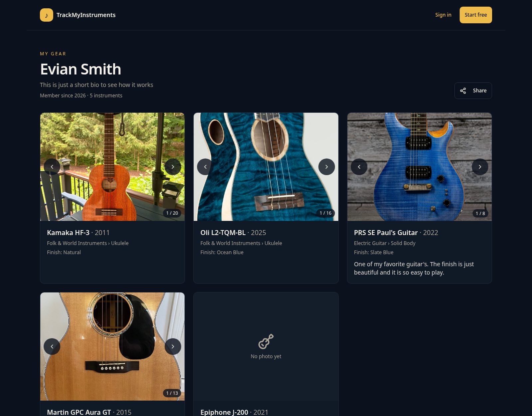
Task: Click the Epiphone J-200 title
Action: tap(224, 412)
